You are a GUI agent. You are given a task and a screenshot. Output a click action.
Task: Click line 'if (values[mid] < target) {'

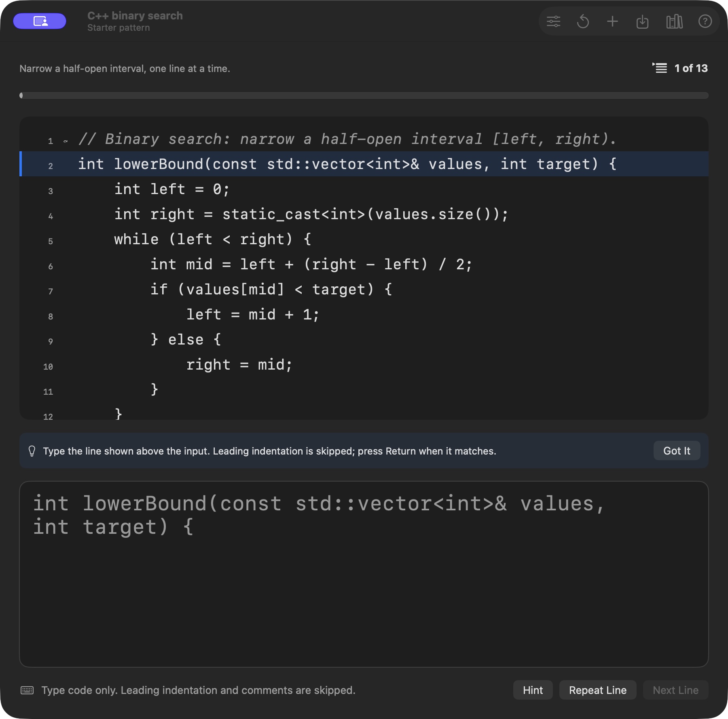click(x=271, y=290)
